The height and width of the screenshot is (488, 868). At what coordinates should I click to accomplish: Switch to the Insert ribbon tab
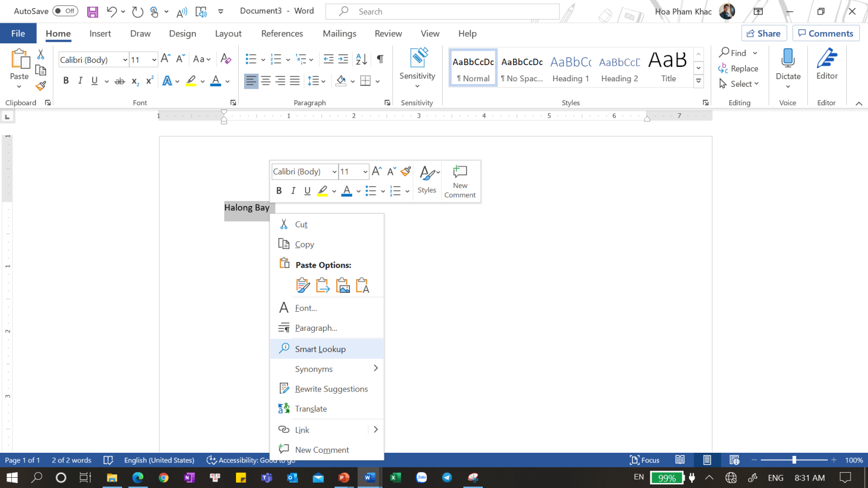(x=100, y=34)
